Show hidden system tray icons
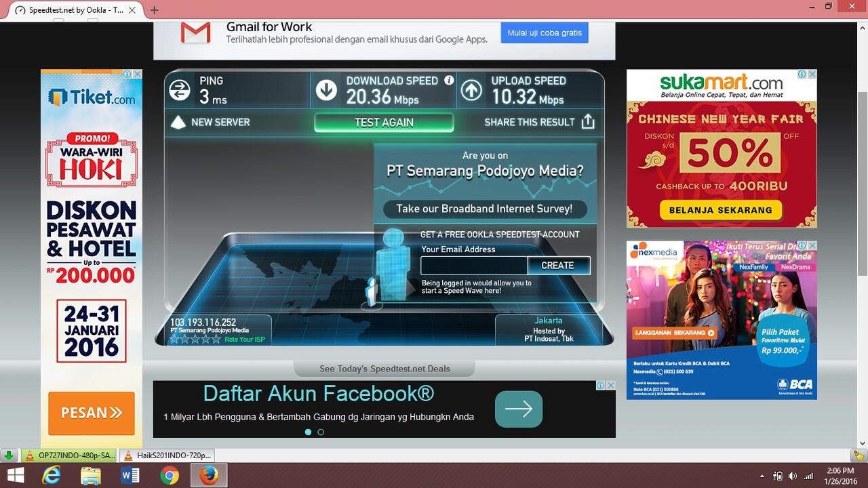Screen dimensions: 868x488 click(x=761, y=476)
